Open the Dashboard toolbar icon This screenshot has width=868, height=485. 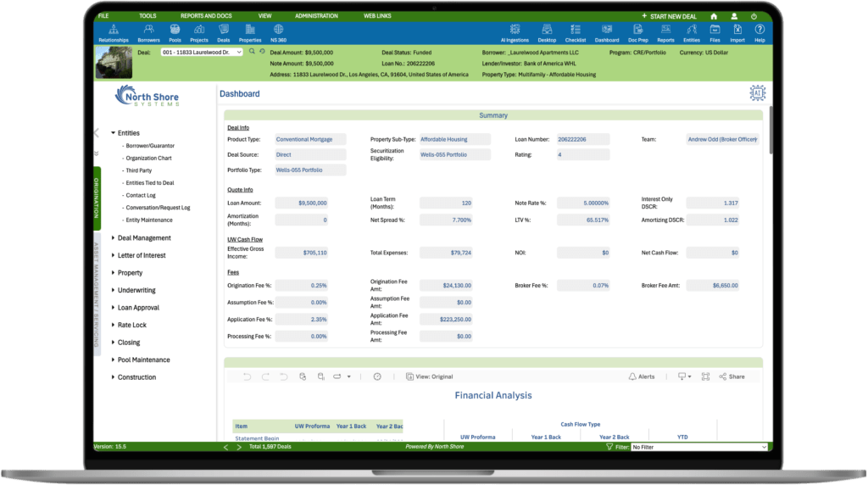(x=607, y=33)
